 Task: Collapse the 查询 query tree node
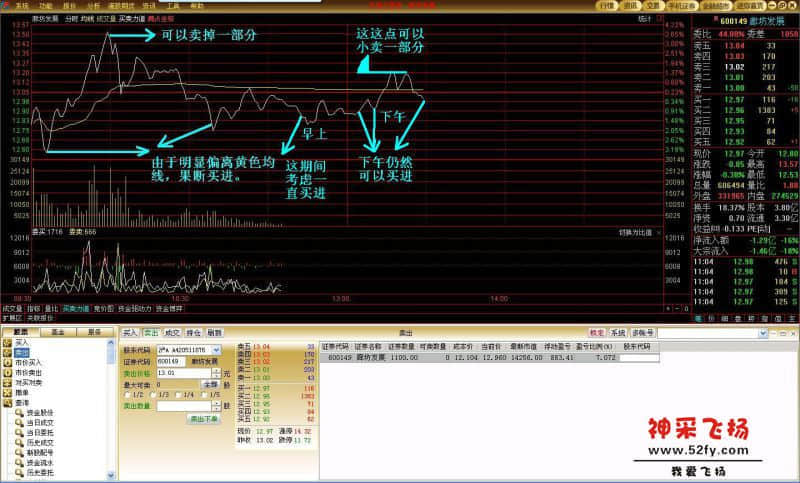[x=6, y=402]
